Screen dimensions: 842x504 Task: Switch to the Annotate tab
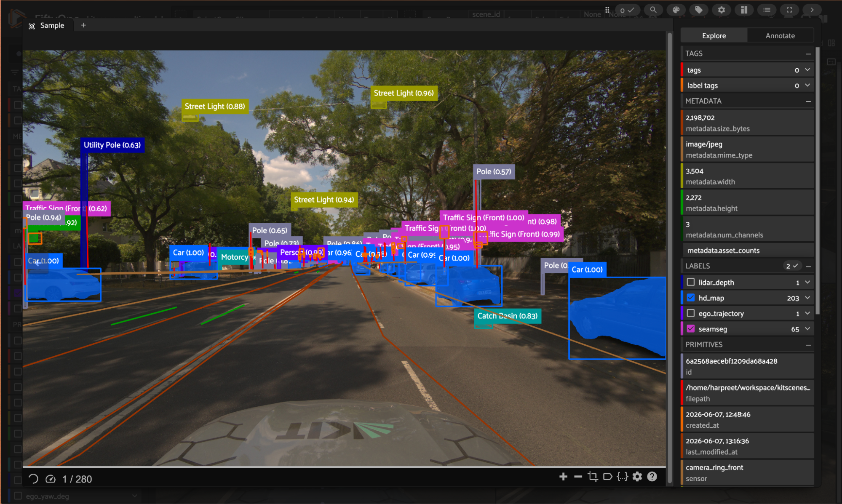pos(780,35)
